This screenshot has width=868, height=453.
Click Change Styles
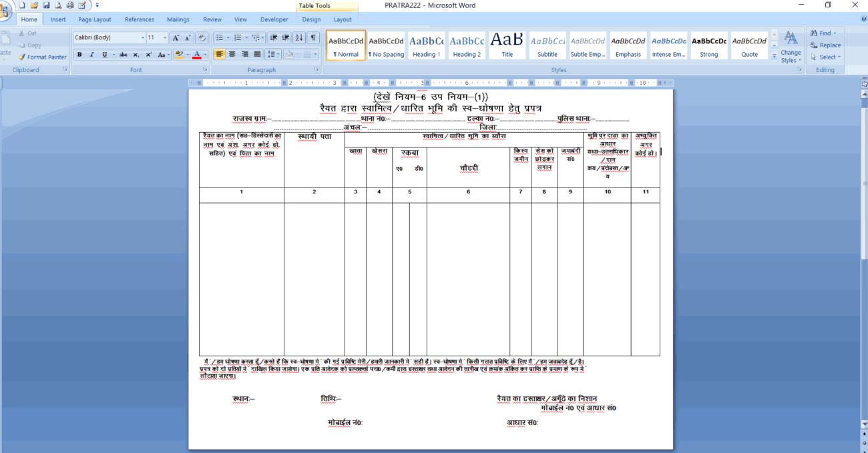791,47
